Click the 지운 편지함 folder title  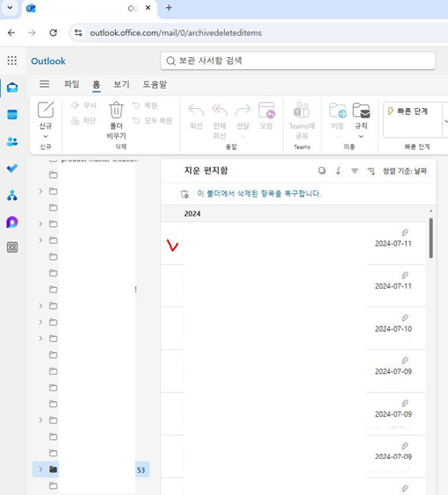[x=206, y=170]
